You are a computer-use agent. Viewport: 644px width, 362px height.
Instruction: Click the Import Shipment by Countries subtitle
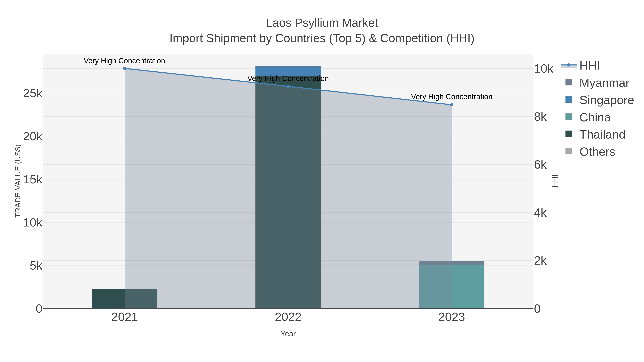click(322, 38)
